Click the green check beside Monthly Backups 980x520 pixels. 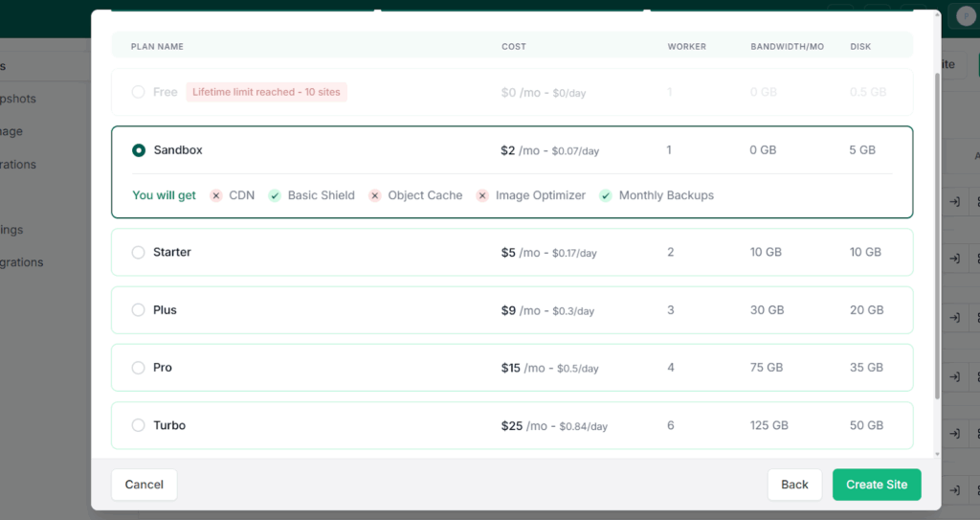606,196
